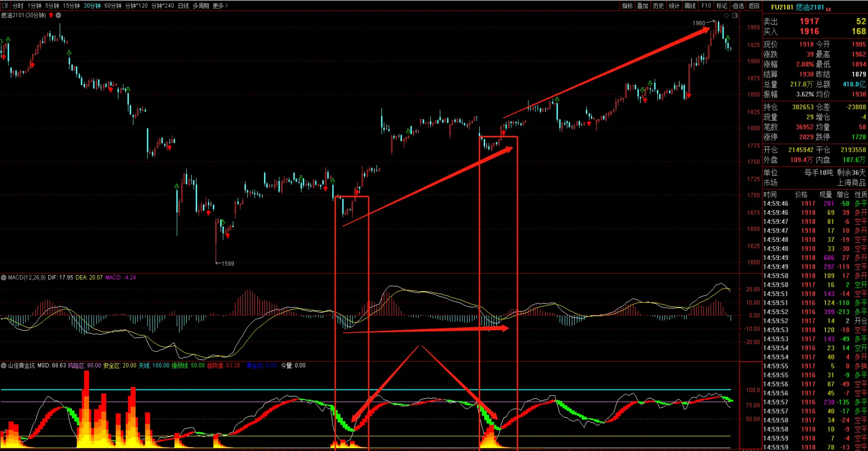Screen dimensions: 868x451
Task: Toggle right panel icon at chart top-right
Action: [735, 16]
